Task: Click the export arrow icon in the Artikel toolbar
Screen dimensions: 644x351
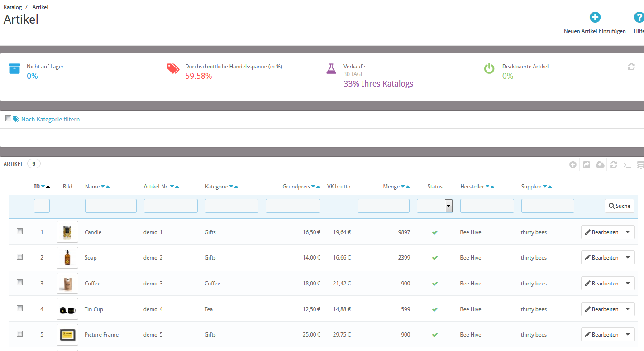Action: (587, 165)
